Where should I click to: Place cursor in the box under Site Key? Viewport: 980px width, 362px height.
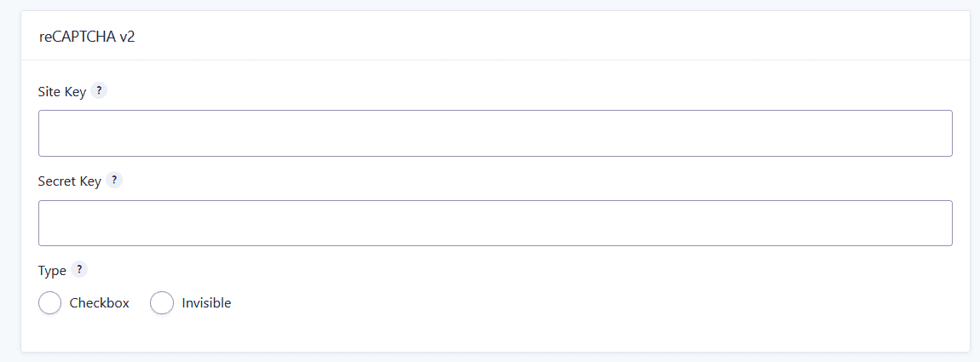click(495, 133)
